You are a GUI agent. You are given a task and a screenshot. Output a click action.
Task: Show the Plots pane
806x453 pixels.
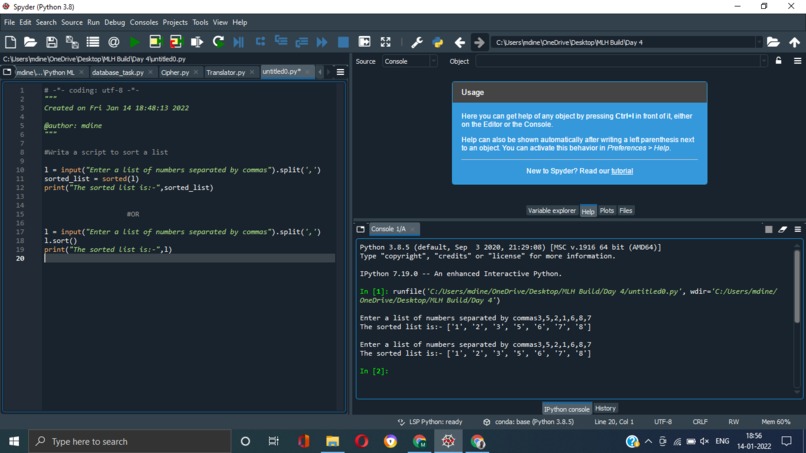(607, 210)
